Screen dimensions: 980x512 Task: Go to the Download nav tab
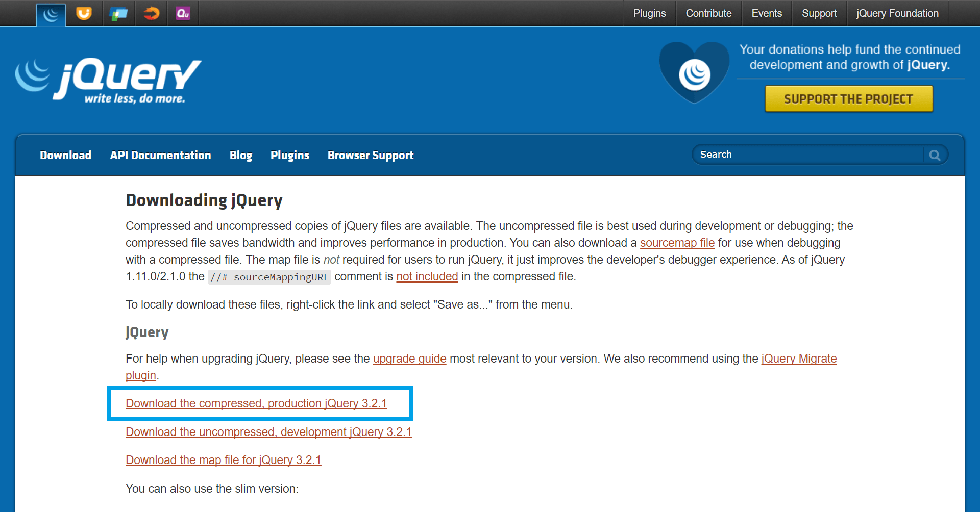(66, 155)
